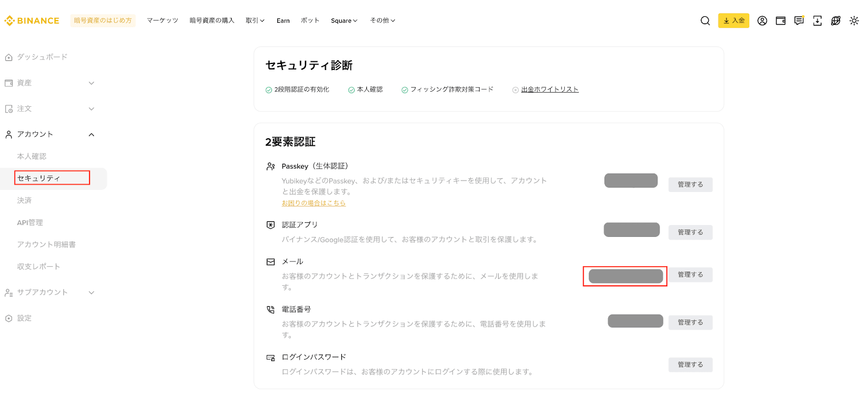Open the chat messages icon
868x398 pixels.
(x=799, y=21)
